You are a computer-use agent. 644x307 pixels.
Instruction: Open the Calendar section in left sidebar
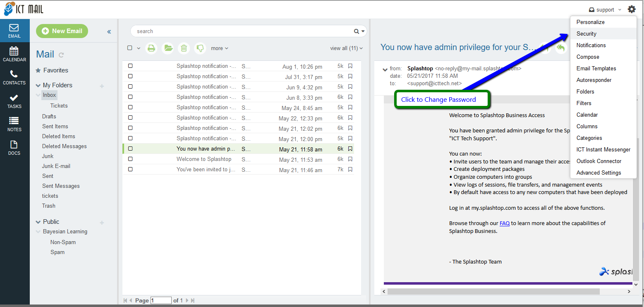14,54
